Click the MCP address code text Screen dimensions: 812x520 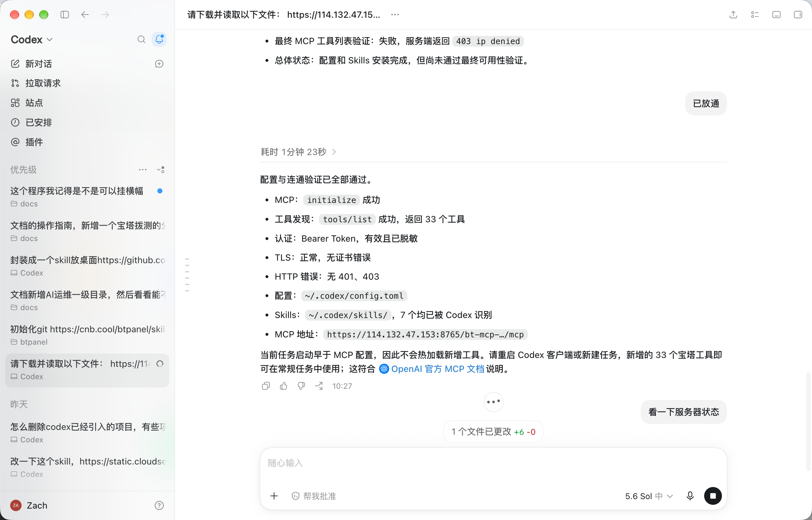(x=425, y=334)
